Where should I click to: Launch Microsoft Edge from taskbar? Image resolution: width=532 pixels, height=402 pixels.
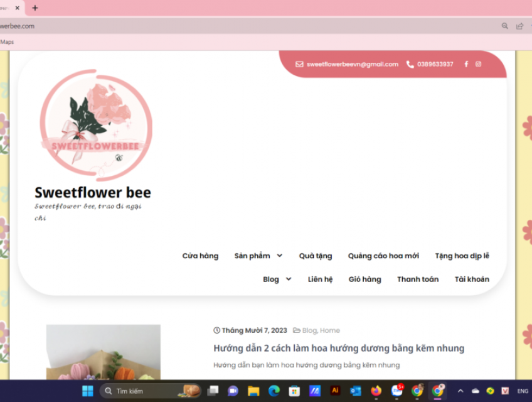pos(274,391)
